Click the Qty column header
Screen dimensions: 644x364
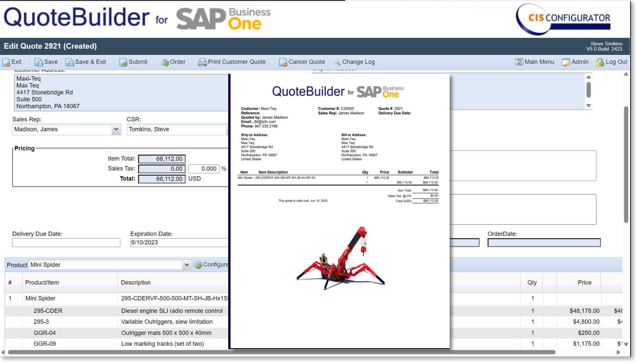click(532, 282)
